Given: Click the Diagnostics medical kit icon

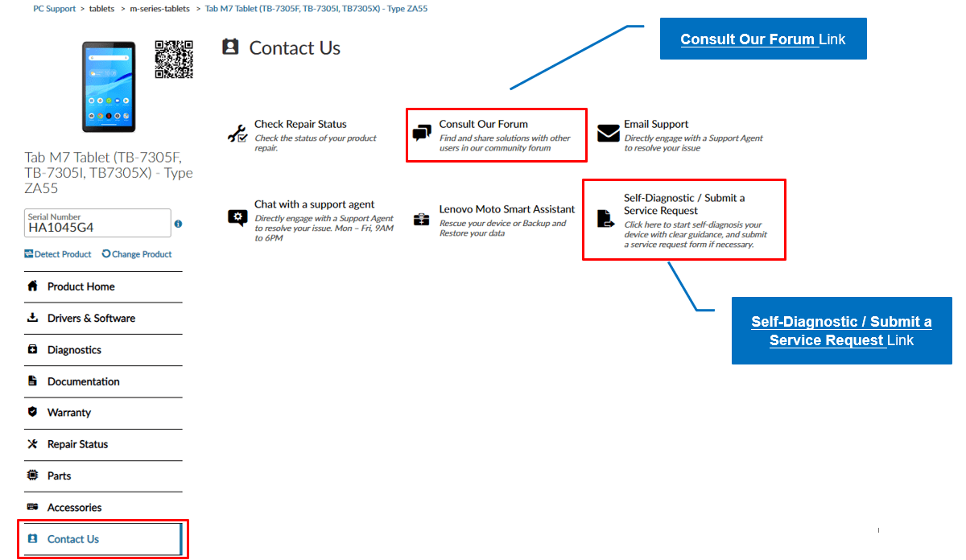Looking at the screenshot, I should (x=32, y=350).
